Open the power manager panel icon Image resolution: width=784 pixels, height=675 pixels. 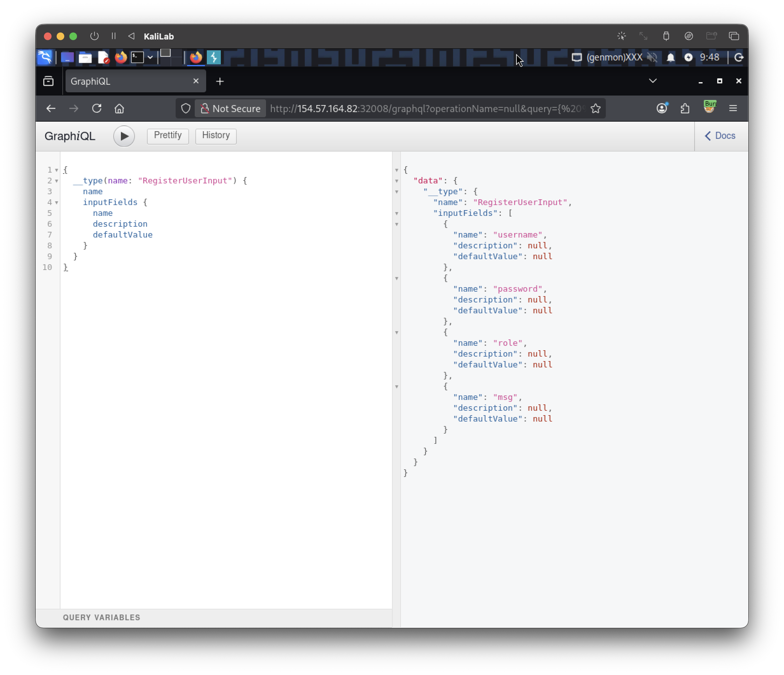click(688, 58)
